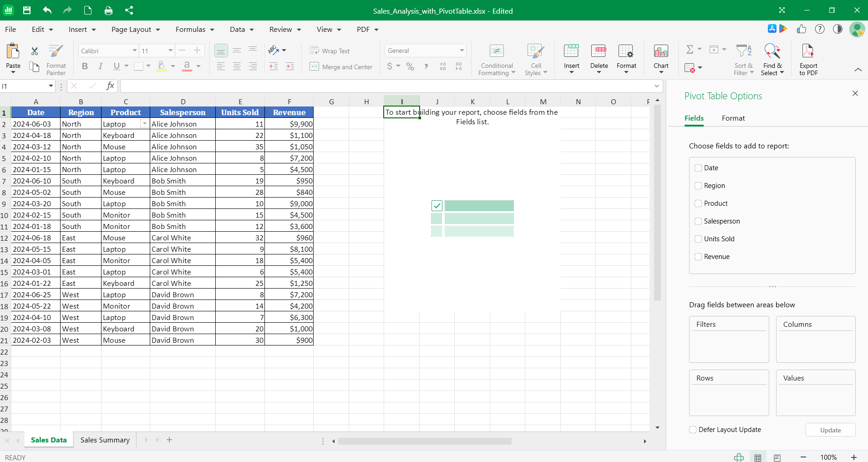Apply percent style format
Viewport: 868px width, 462px height.
tap(410, 67)
